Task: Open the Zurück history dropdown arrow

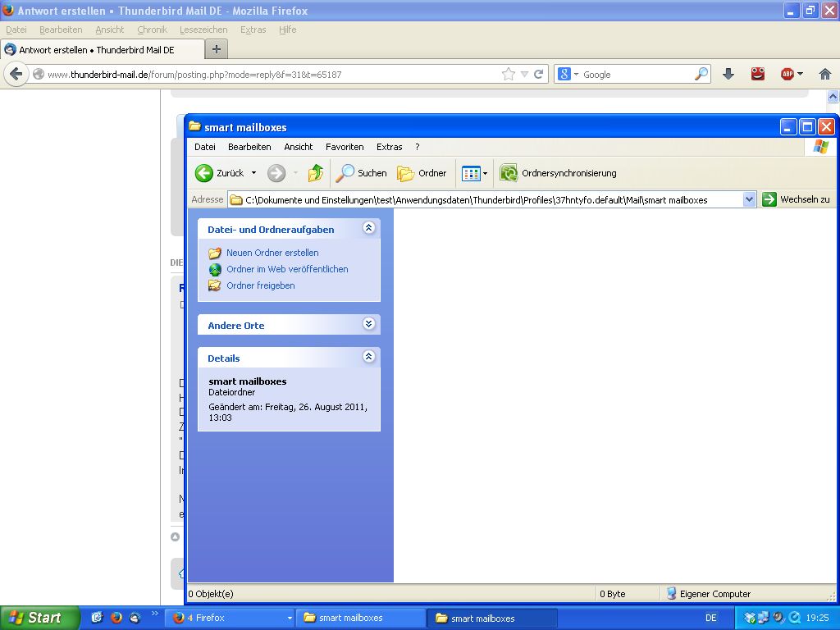Action: click(254, 173)
